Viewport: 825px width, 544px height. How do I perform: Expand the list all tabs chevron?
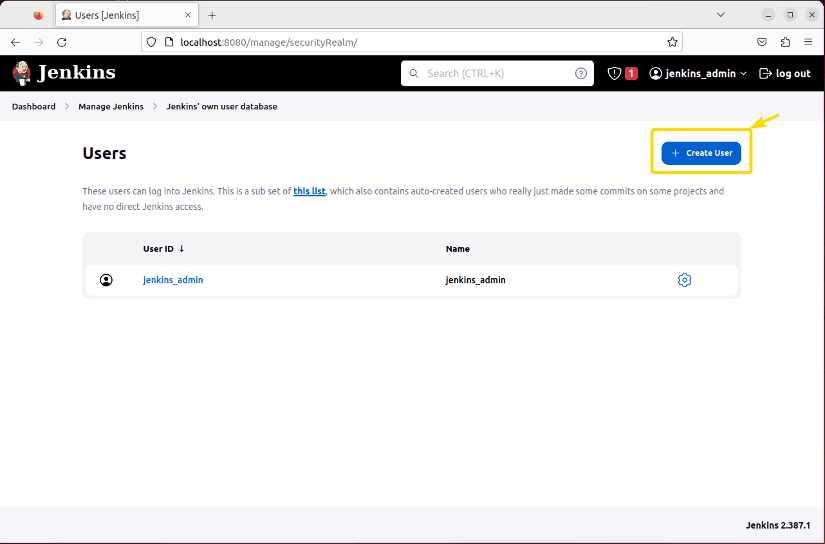click(x=721, y=15)
